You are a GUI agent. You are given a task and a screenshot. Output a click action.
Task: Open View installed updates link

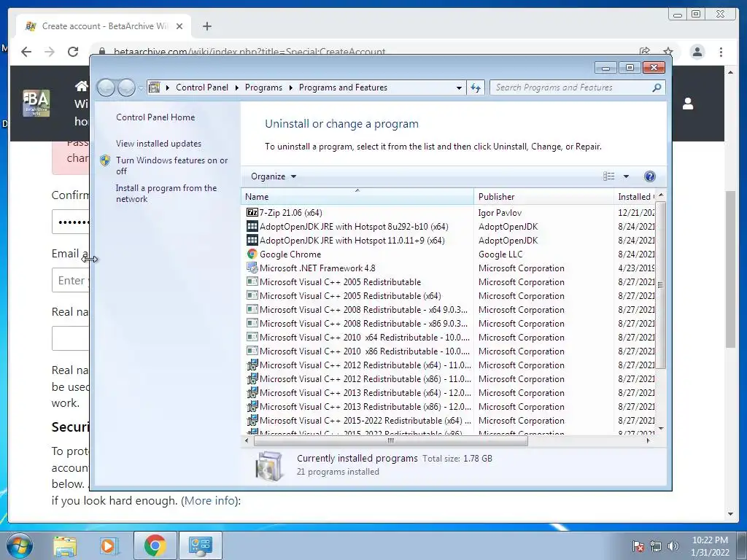point(158,144)
